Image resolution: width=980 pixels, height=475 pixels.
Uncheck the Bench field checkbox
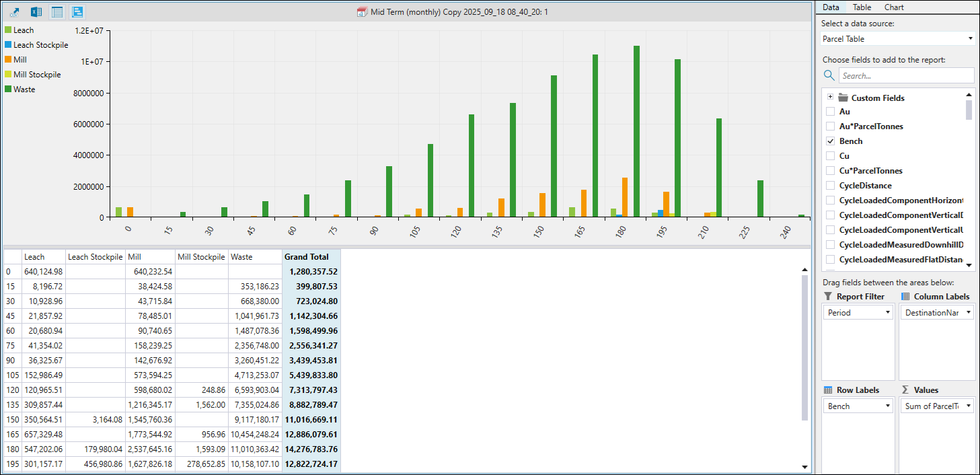[x=831, y=141]
